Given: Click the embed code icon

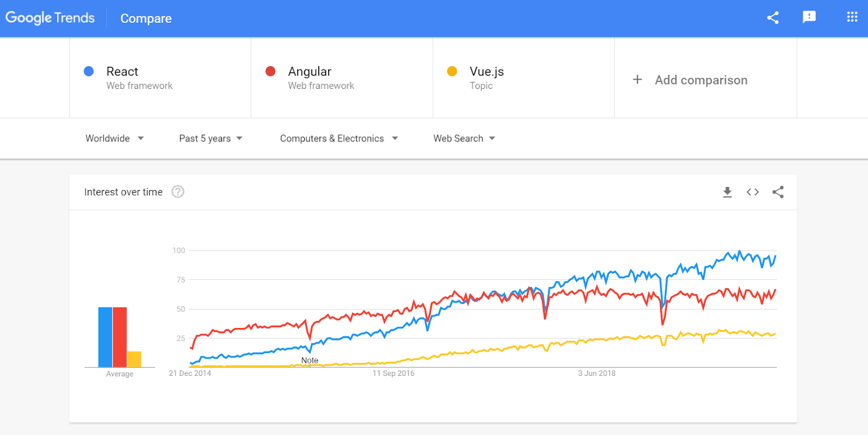Looking at the screenshot, I should [752, 192].
